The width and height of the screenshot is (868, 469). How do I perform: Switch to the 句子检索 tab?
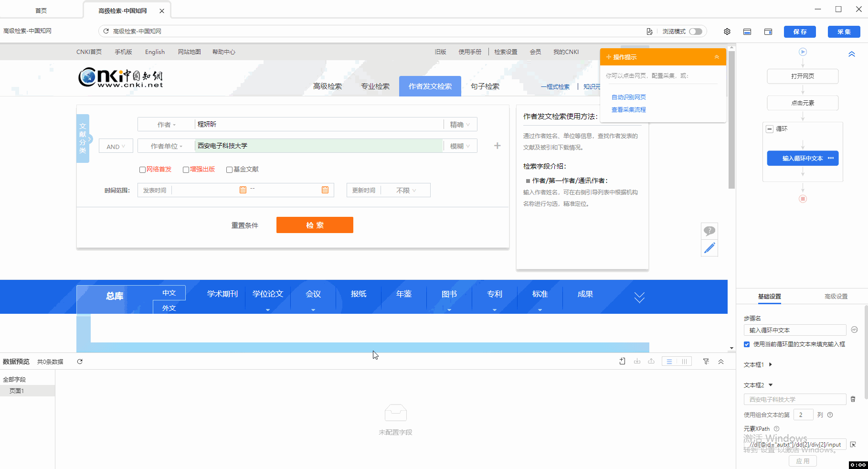coord(485,86)
